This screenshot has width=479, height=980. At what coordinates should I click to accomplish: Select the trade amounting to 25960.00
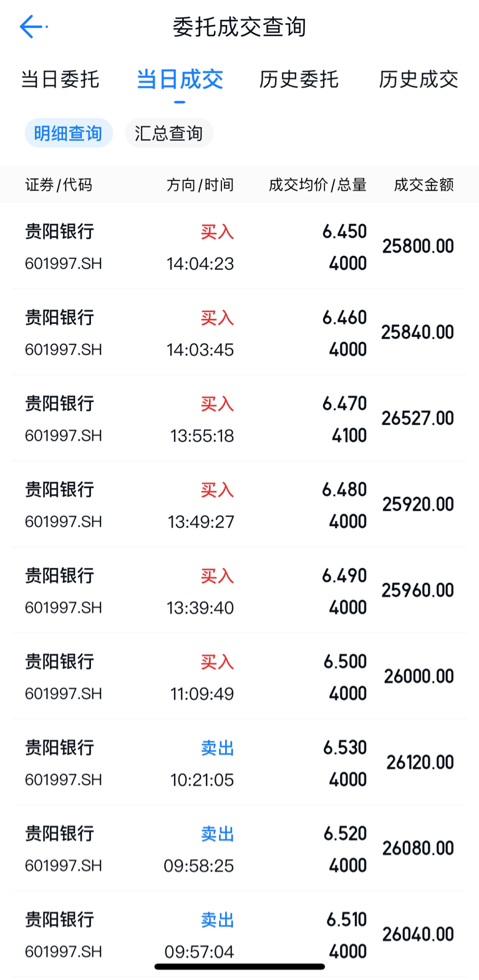pos(239,590)
